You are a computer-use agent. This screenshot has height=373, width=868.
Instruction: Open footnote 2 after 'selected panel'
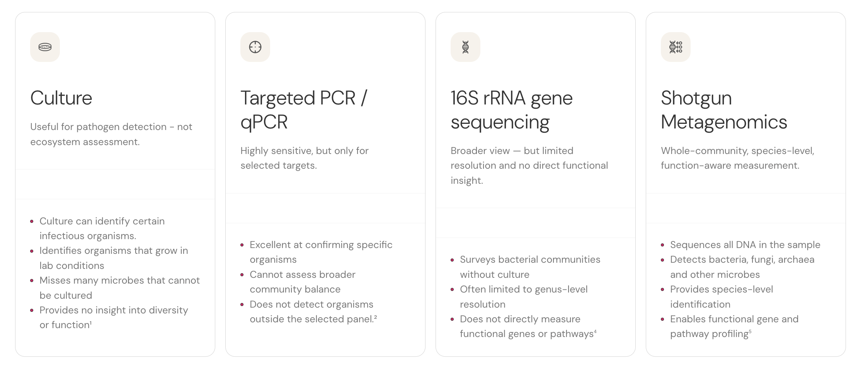pos(375,317)
